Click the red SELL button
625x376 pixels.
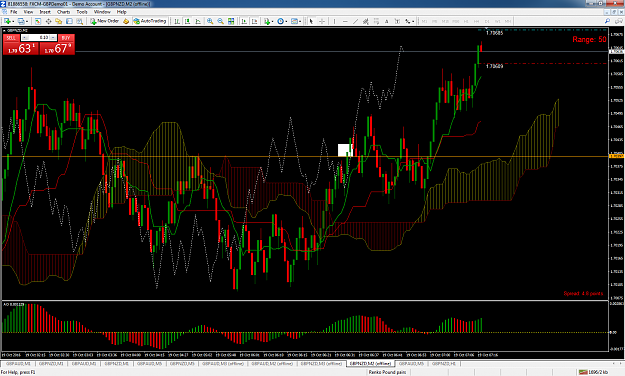click(x=11, y=37)
